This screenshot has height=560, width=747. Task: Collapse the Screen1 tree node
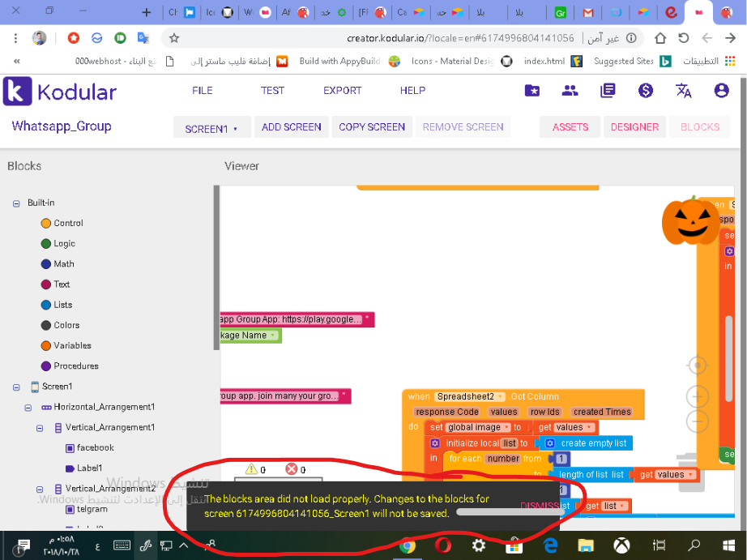[16, 387]
